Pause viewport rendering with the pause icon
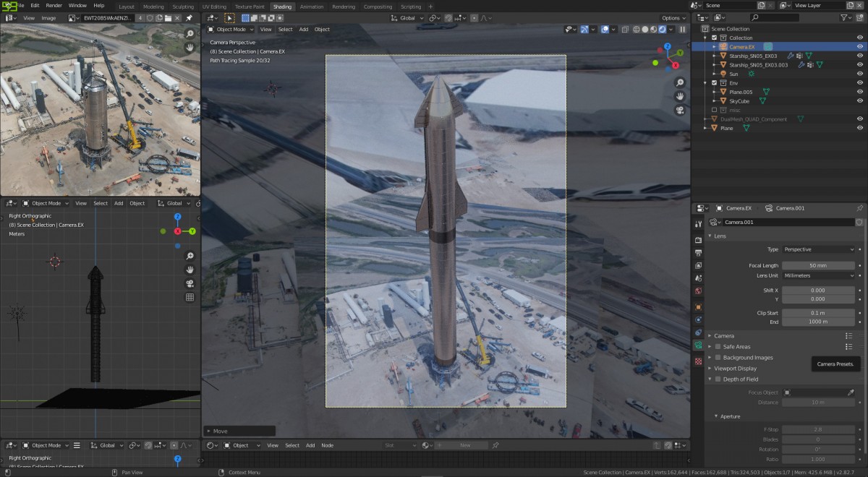868x477 pixels. (x=682, y=30)
